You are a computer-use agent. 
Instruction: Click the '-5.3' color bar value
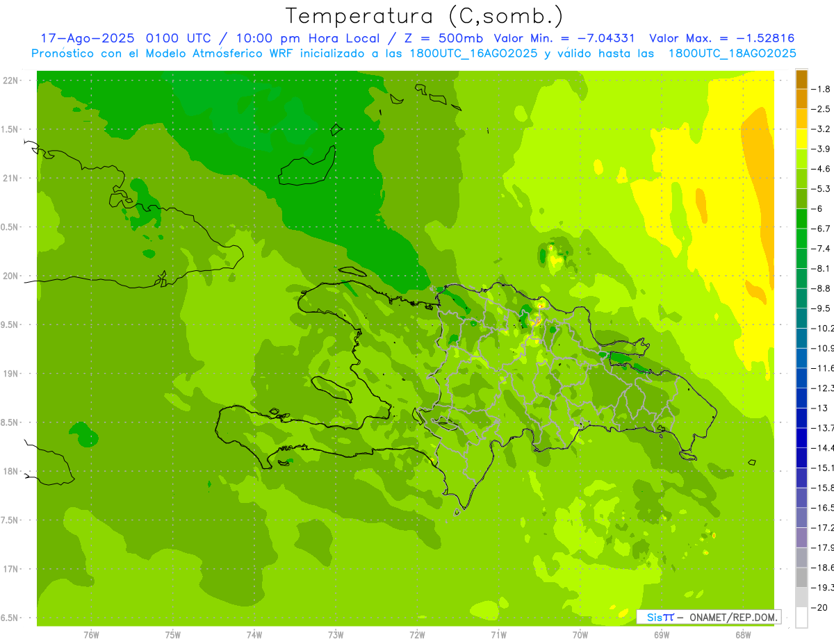tap(821, 189)
